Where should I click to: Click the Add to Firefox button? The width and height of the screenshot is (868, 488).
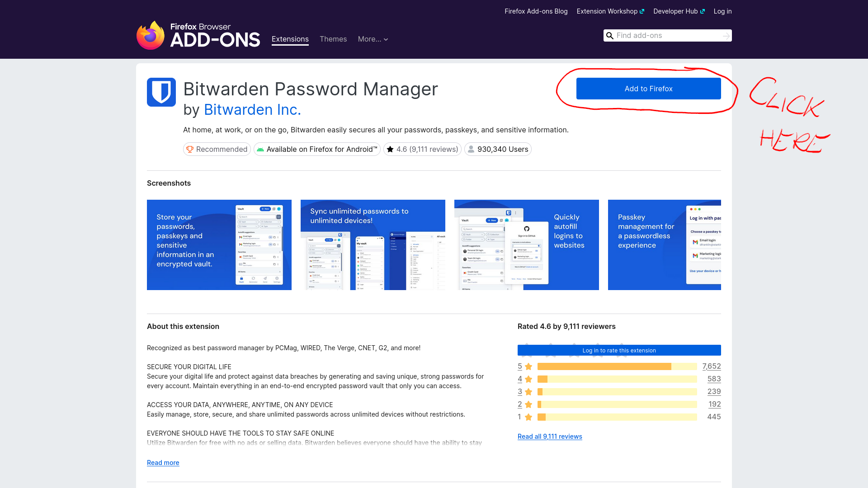(648, 89)
